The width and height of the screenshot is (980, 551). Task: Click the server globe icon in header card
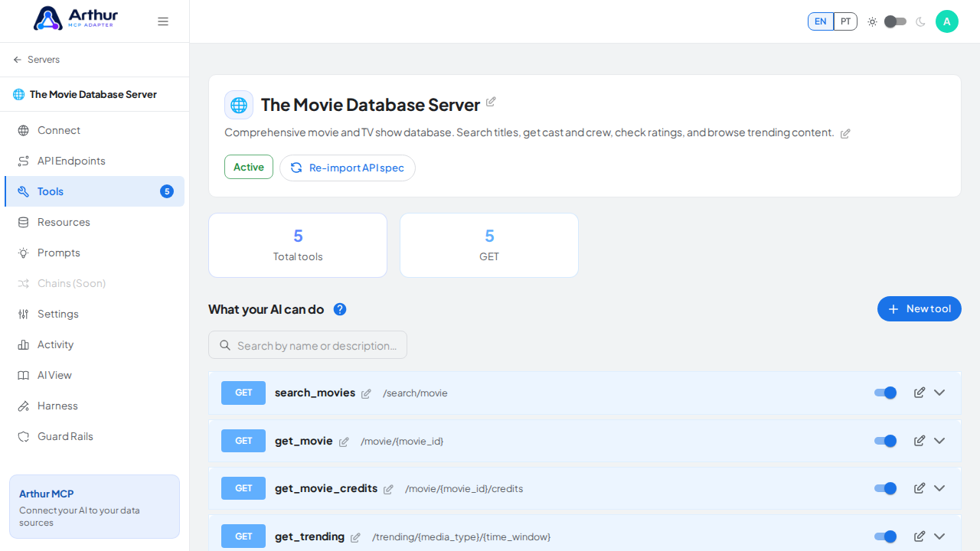pos(239,105)
